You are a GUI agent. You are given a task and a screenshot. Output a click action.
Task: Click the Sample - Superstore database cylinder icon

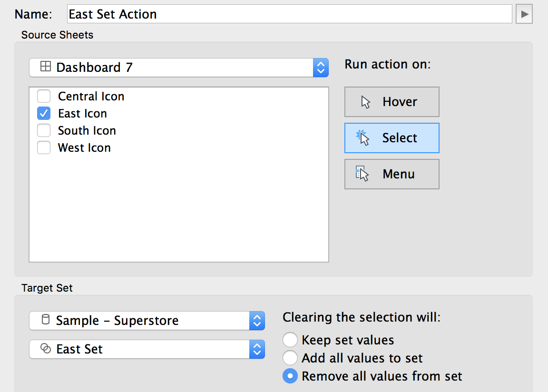click(x=46, y=319)
